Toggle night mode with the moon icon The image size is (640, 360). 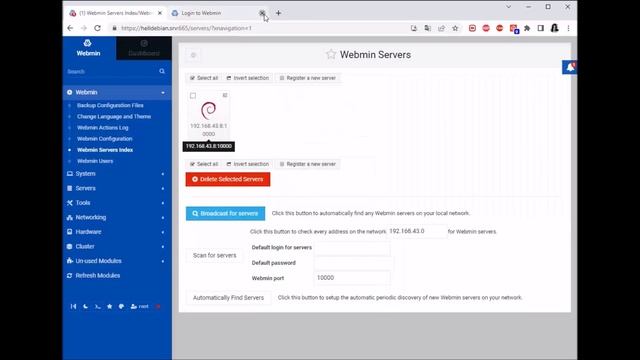(x=85, y=306)
